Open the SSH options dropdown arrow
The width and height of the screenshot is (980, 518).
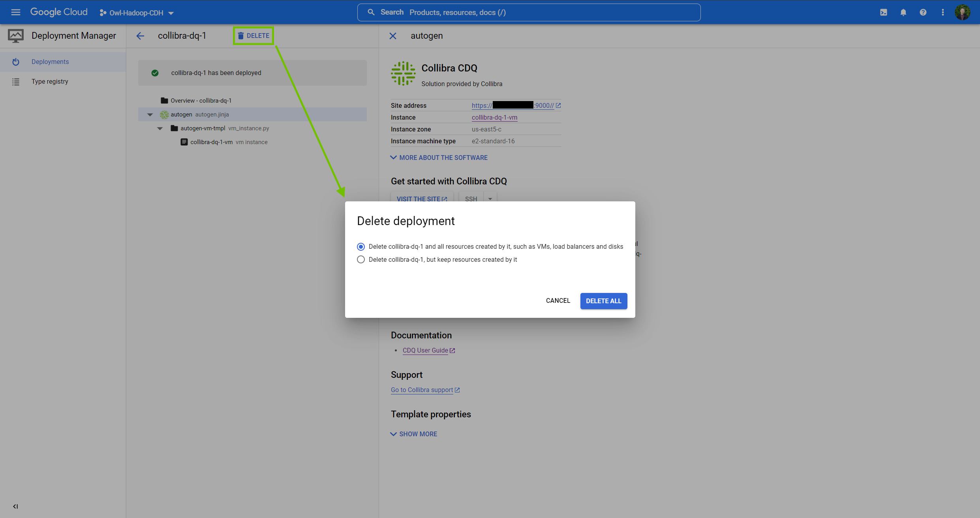click(x=490, y=199)
